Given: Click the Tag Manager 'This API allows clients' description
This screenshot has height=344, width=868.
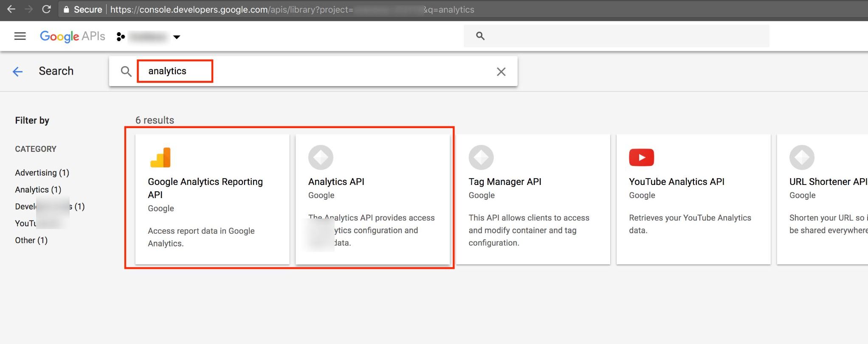Looking at the screenshot, I should 529,230.
